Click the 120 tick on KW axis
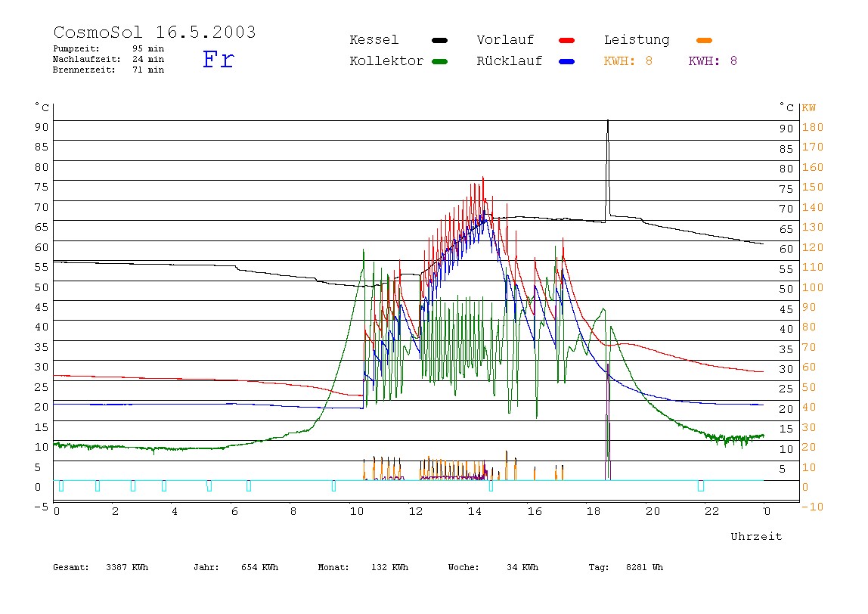 point(813,247)
